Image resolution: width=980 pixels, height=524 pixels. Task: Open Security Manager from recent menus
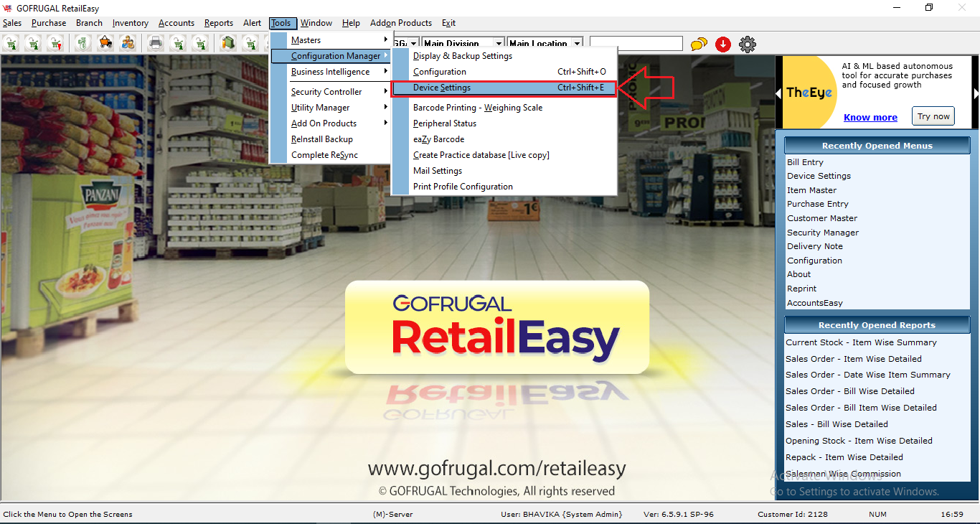[823, 233]
